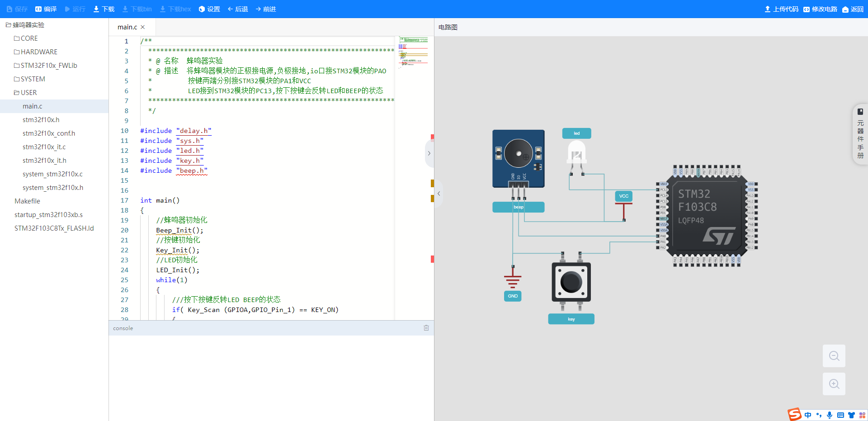Click the 保存 save toolbar button
This screenshot has width=868, height=421.
coord(17,9)
